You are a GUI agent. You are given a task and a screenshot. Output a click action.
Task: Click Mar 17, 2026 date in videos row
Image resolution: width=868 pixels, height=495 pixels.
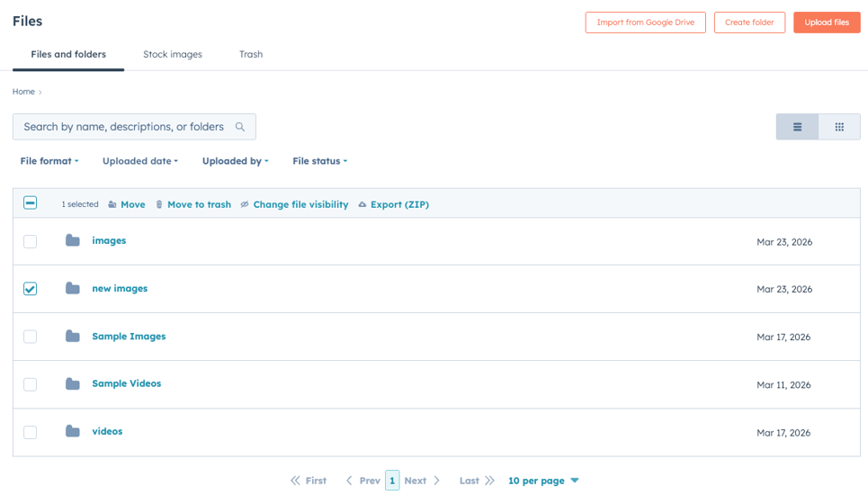click(x=783, y=433)
